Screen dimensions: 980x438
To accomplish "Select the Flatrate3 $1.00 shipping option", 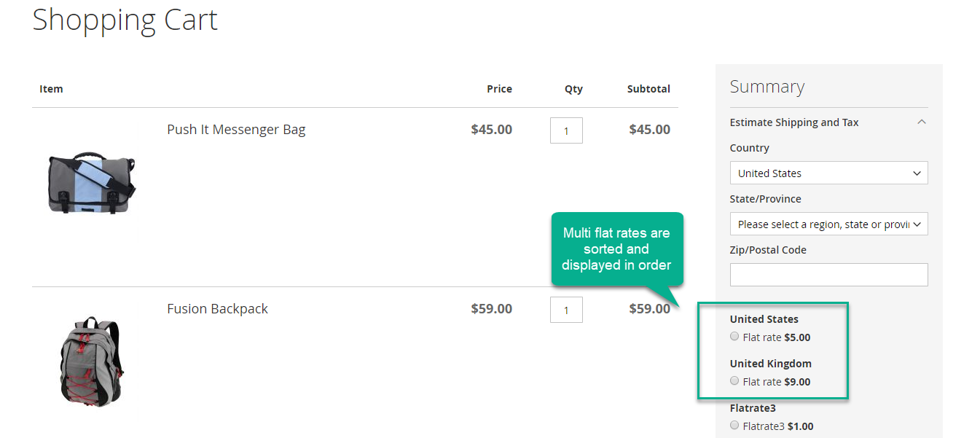I will point(734,426).
